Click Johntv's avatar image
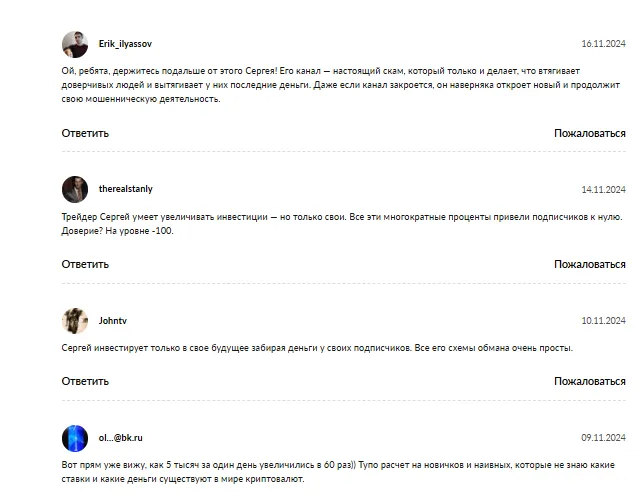The height and width of the screenshot is (498, 640). coord(75,321)
